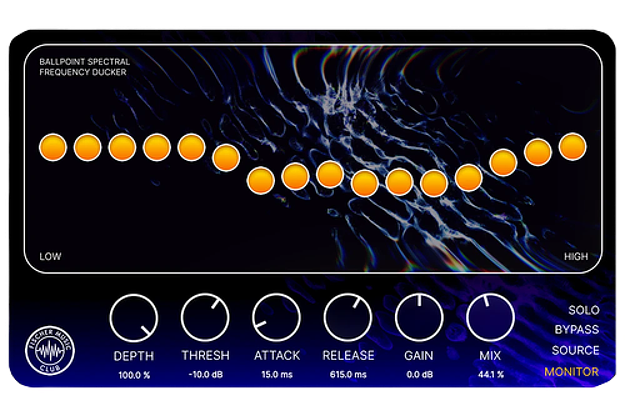Select the fourth orange band ball from LOW
Screen dimensions: 625x416
click(x=157, y=147)
